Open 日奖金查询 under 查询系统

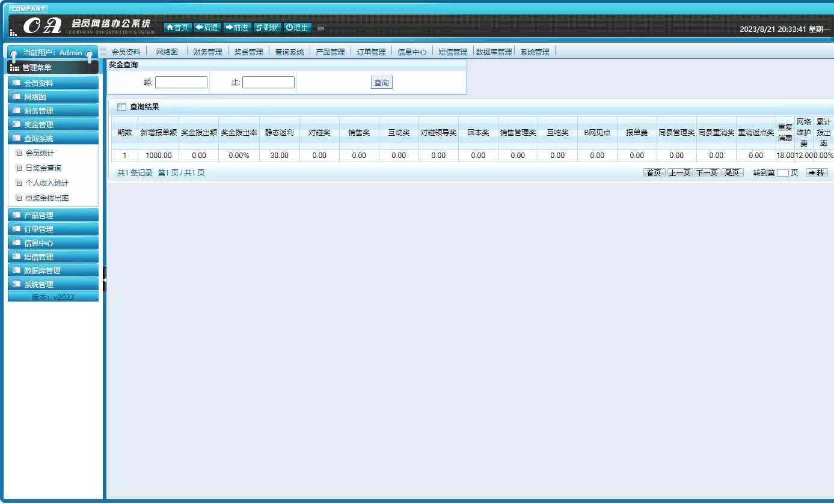tap(43, 168)
